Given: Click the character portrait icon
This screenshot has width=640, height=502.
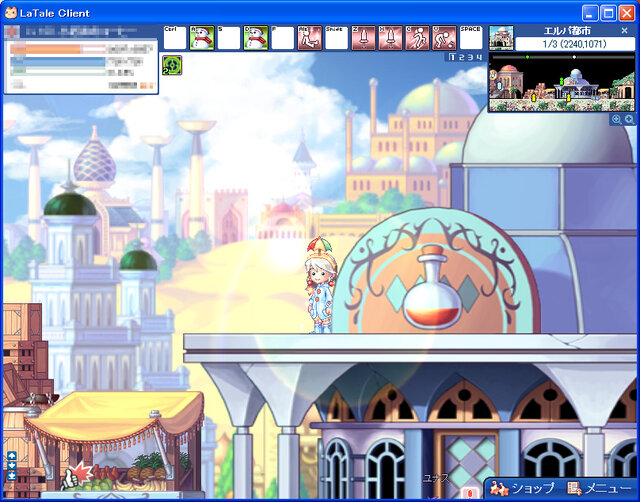Looking at the screenshot, I should click(x=12, y=31).
